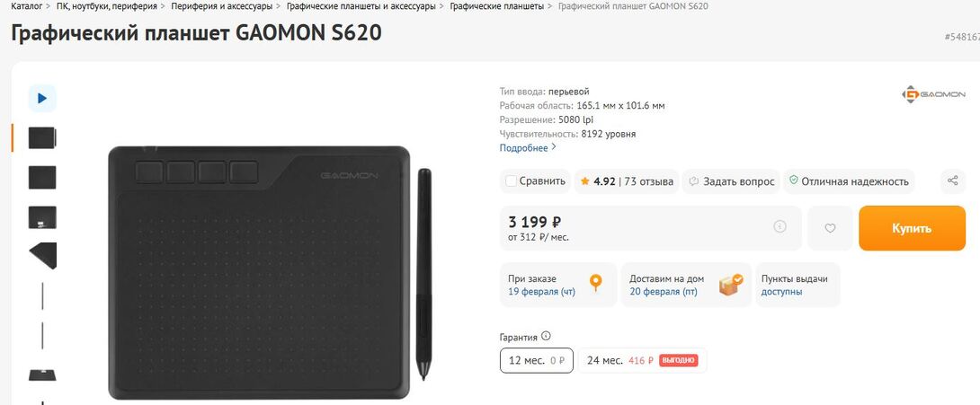Play the product video thumbnail
This screenshot has width=980, height=405.
coord(42,97)
